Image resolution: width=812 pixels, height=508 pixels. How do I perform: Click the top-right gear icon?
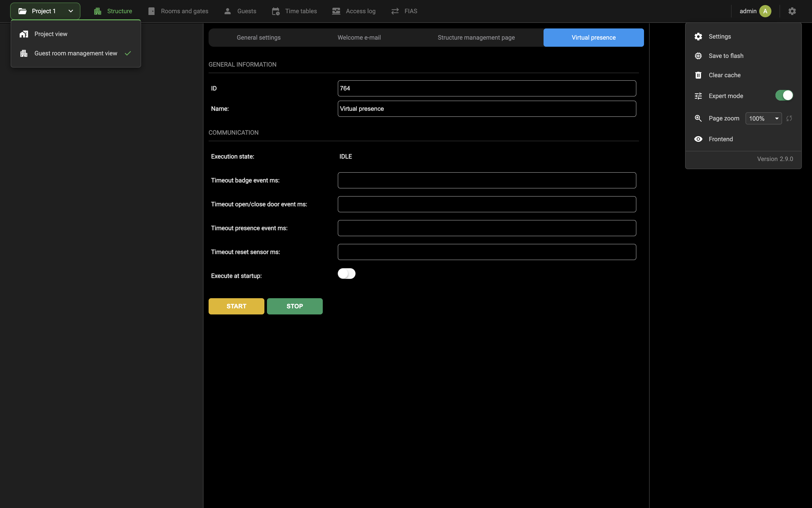pyautogui.click(x=792, y=11)
